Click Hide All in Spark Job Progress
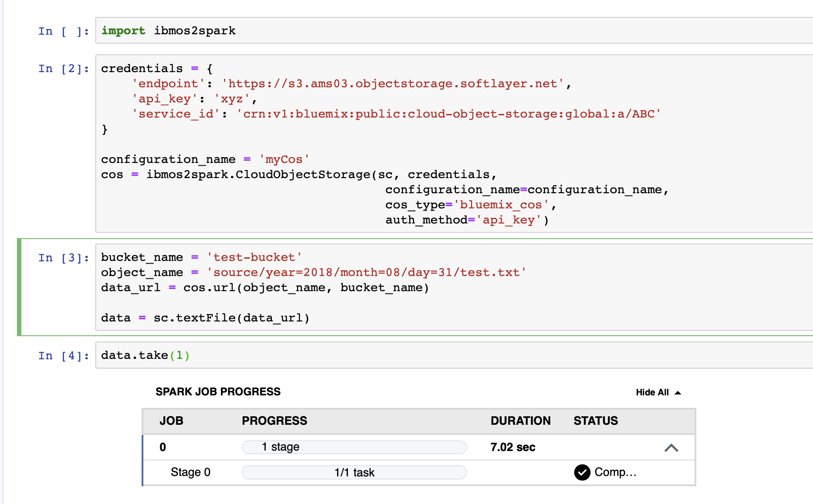This screenshot has height=504, width=813. (x=652, y=392)
